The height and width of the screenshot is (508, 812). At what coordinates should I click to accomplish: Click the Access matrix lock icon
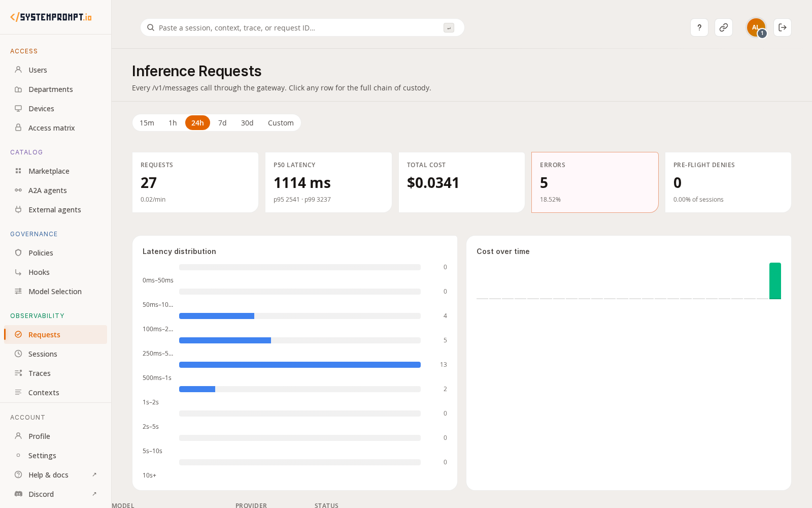pos(18,128)
